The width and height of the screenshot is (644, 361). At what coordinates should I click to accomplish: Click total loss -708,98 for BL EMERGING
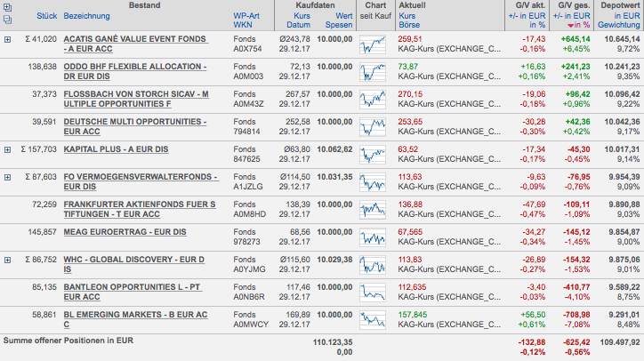click(x=576, y=315)
